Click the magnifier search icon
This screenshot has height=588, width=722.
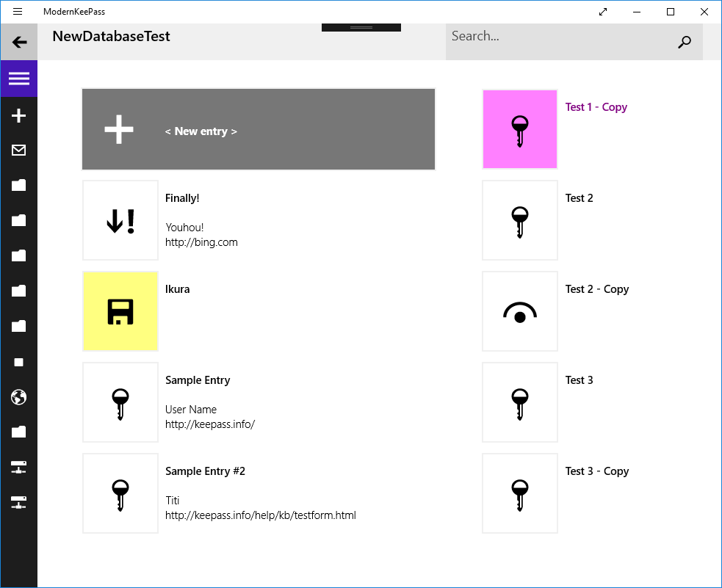coord(684,42)
